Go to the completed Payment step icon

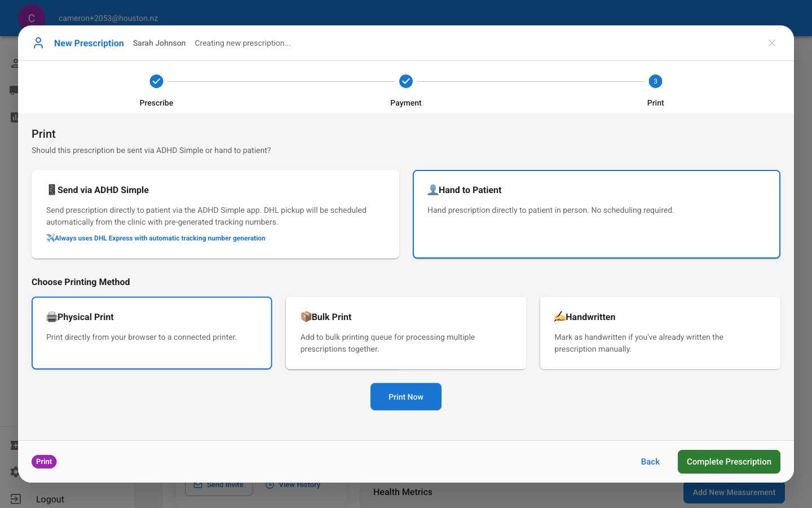[x=406, y=81]
